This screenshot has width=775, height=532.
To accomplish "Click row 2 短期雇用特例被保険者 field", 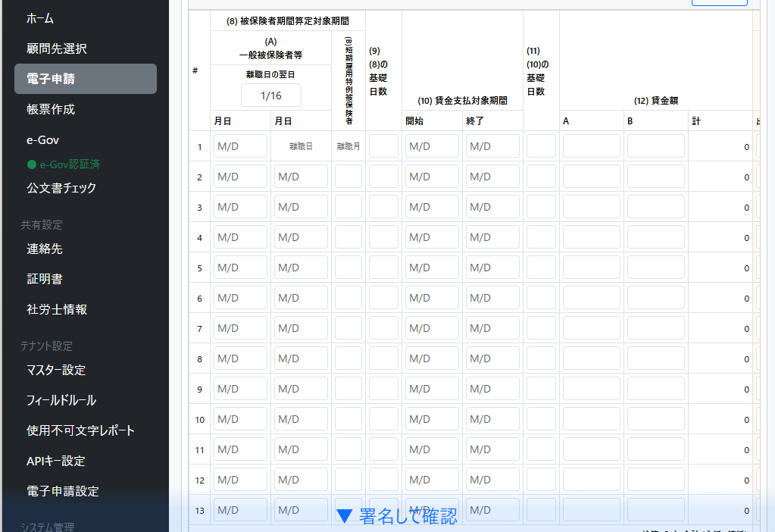I will [348, 177].
